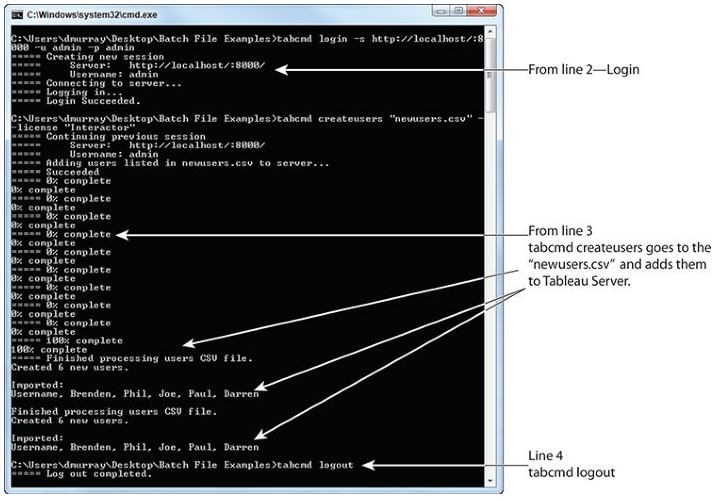
Task: Click 'Continuing previous session' text
Action: 125,137
